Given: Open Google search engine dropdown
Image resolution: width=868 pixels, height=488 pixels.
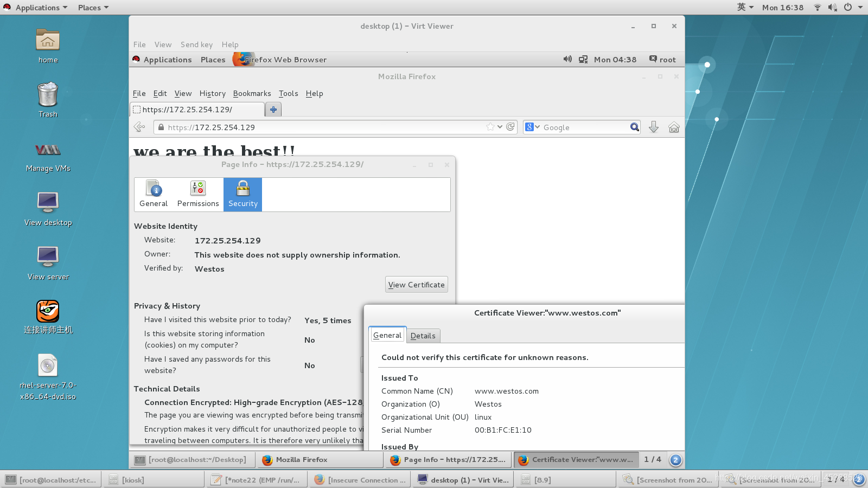Looking at the screenshot, I should [x=532, y=127].
